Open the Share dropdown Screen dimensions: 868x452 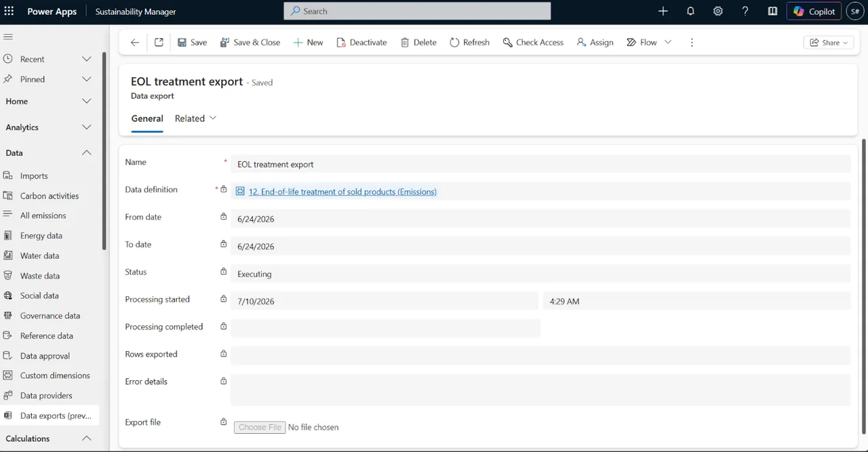829,42
